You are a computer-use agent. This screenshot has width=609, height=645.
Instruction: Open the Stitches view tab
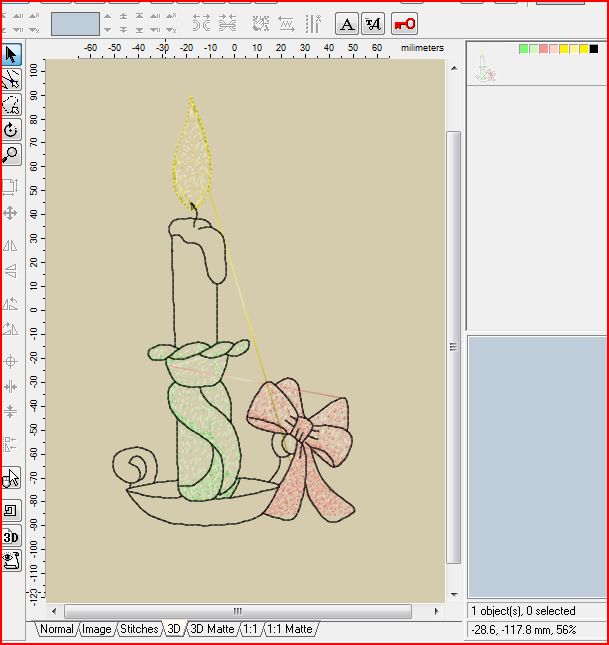click(x=139, y=629)
